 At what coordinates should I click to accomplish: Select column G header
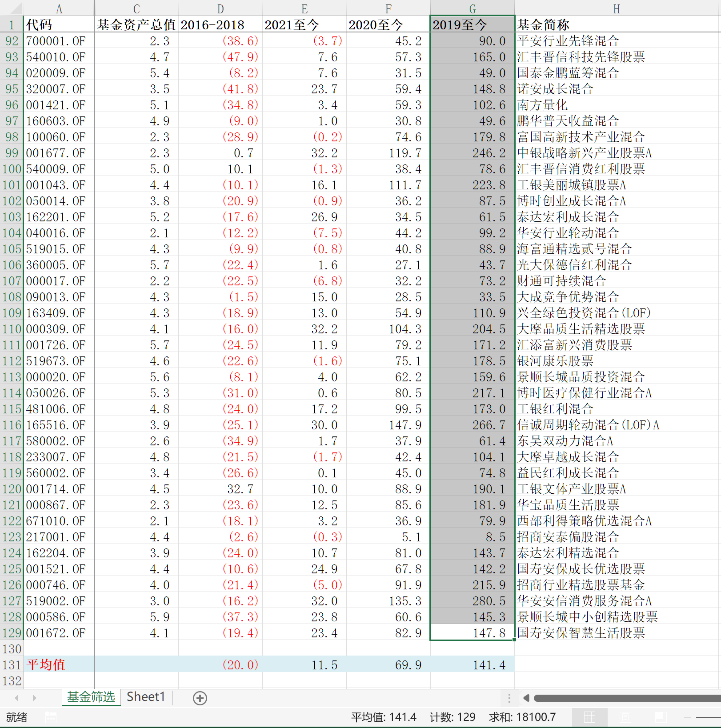click(473, 8)
